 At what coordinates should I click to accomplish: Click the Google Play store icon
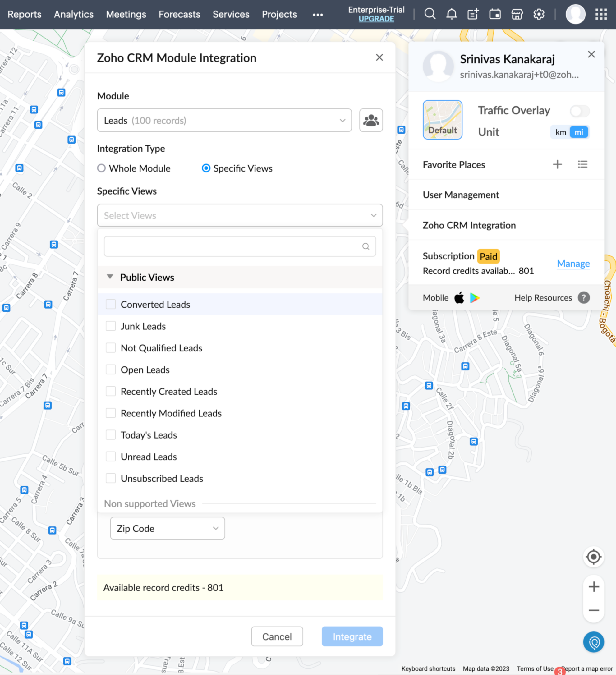pos(474,298)
